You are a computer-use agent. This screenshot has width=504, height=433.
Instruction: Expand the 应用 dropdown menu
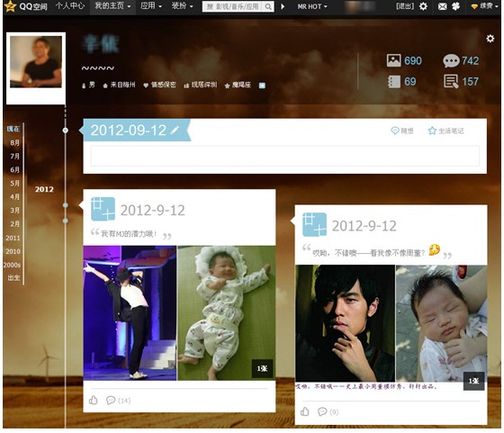(151, 5)
